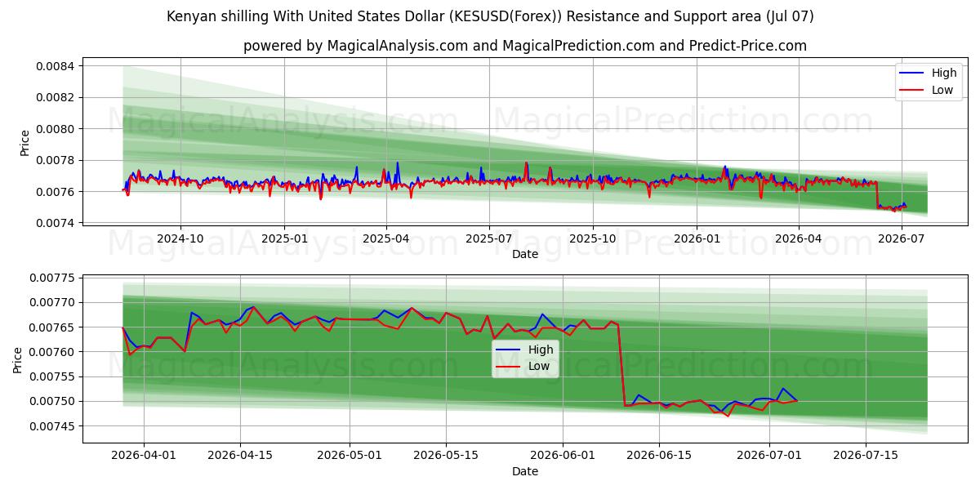This screenshot has height=490, width=980.
Task: Click the top chart 'Price' axis label
Action: 24,143
